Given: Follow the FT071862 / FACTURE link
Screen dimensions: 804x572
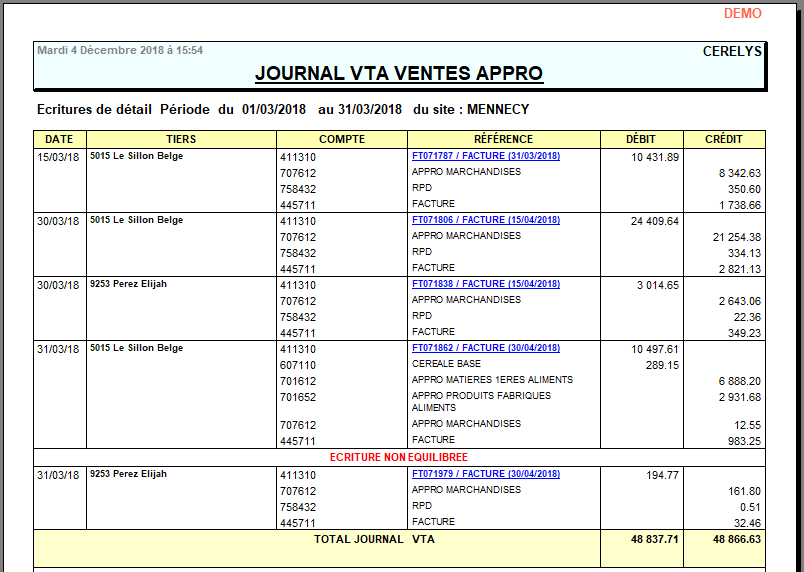Looking at the screenshot, I should tap(485, 348).
